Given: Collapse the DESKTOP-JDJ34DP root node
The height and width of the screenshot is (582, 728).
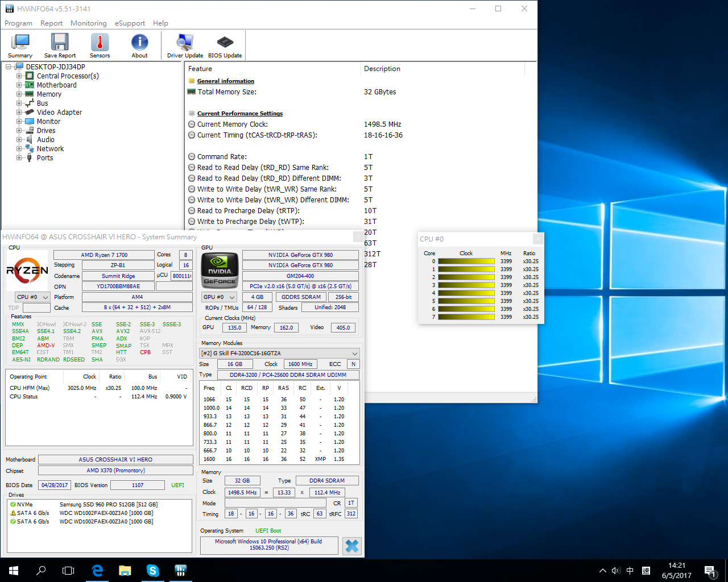Looking at the screenshot, I should pos(9,66).
